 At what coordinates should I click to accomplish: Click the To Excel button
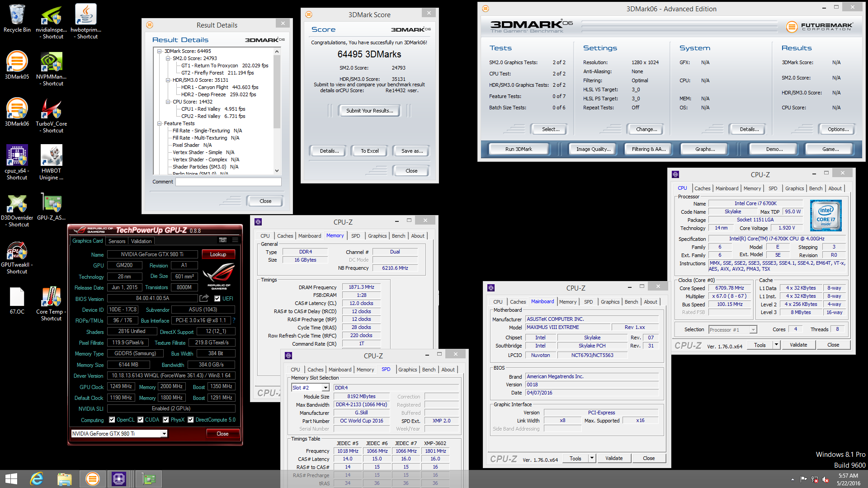(x=369, y=151)
